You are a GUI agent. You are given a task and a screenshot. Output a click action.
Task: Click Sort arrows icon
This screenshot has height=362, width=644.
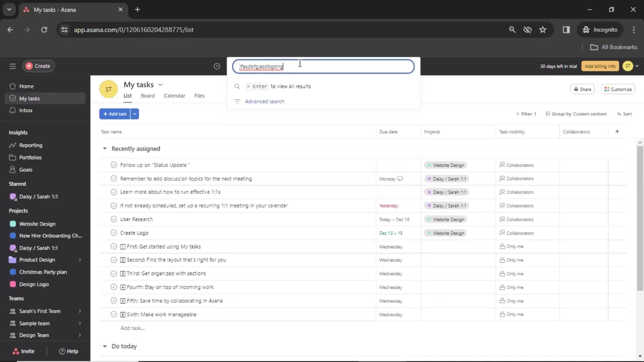tap(619, 114)
